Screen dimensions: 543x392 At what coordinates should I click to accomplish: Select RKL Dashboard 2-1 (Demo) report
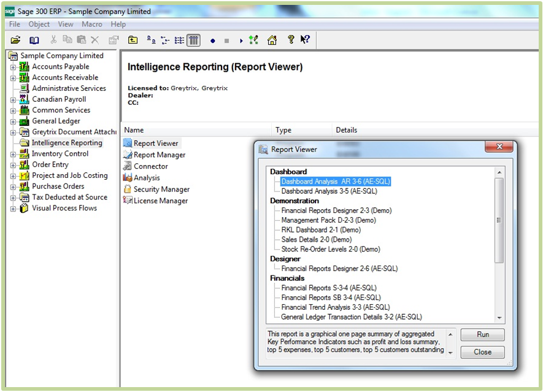pos(321,230)
